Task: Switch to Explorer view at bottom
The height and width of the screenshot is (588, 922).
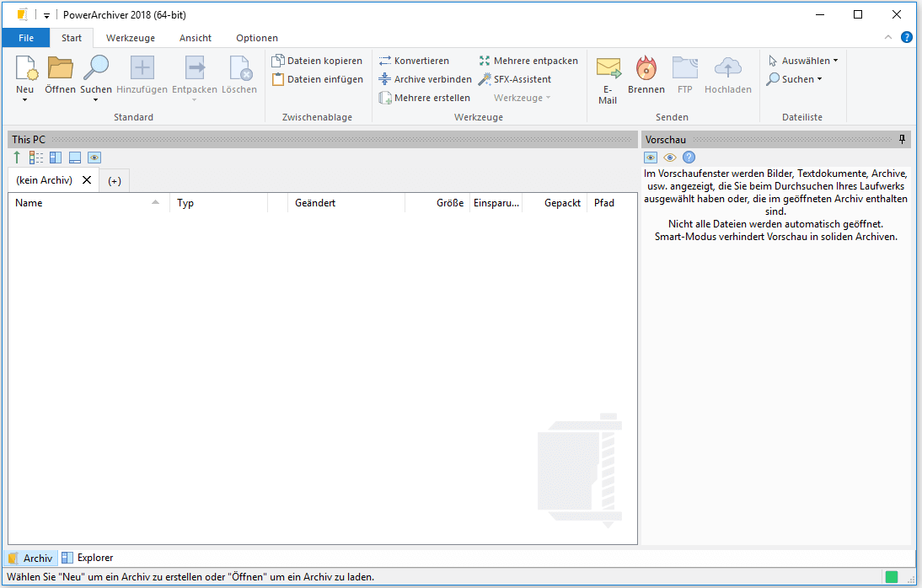Action: tap(88, 558)
